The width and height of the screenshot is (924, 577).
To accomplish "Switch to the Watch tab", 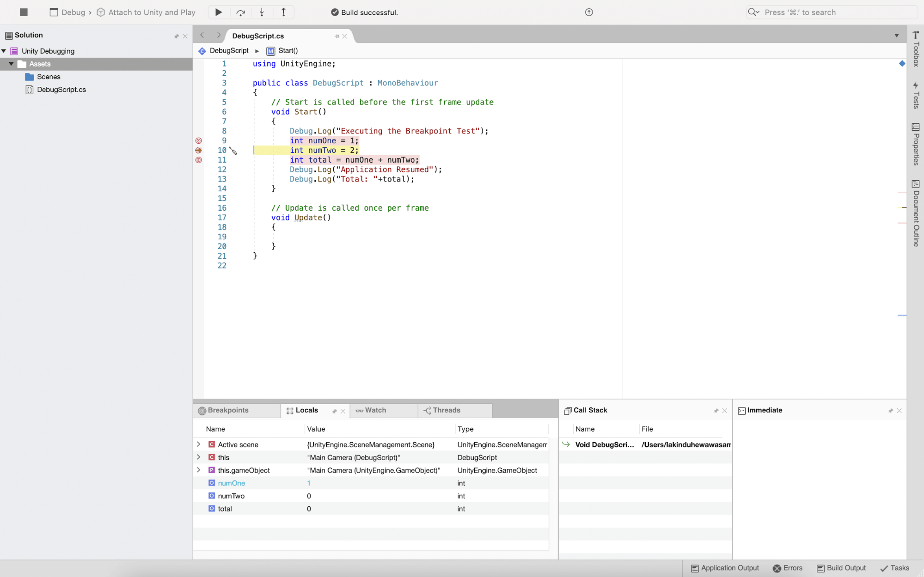I will pos(375,410).
